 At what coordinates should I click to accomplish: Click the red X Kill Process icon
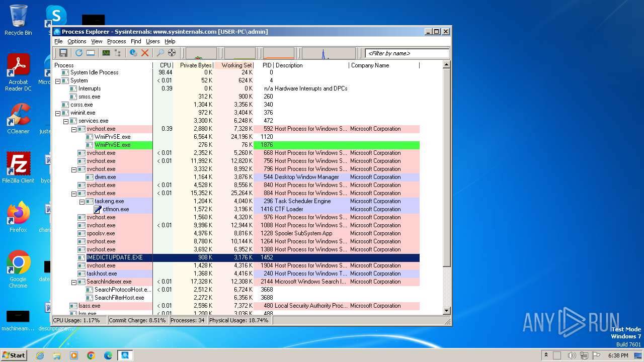[145, 53]
